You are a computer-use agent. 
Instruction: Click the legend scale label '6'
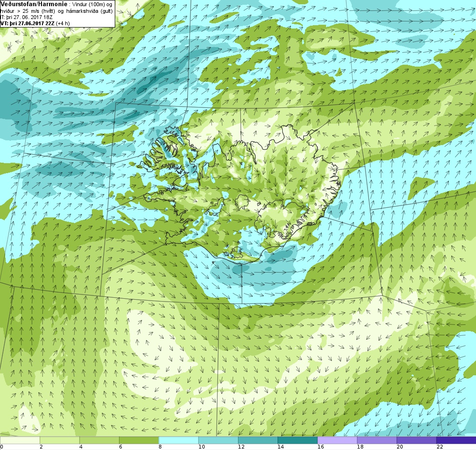[120, 447]
